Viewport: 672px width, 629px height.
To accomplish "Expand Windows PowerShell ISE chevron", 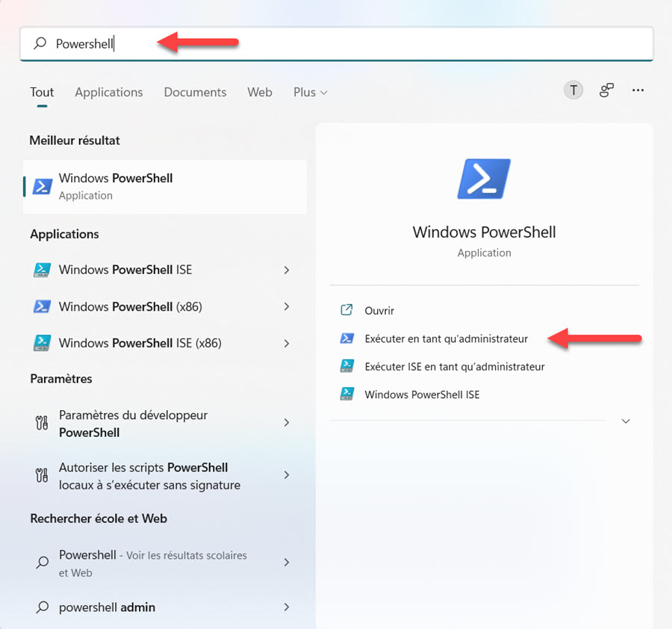I will (287, 270).
